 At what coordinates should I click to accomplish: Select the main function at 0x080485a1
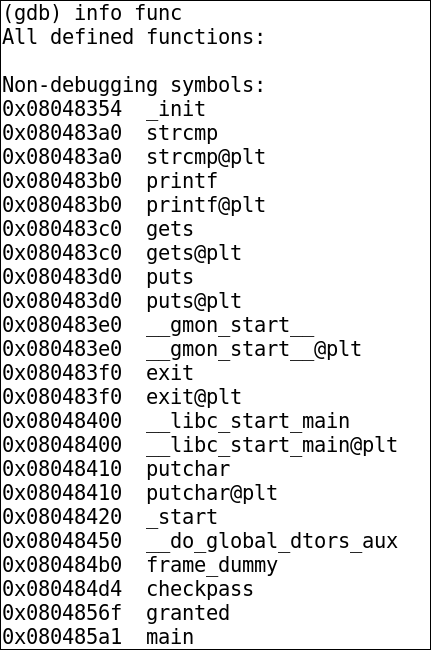click(x=170, y=638)
